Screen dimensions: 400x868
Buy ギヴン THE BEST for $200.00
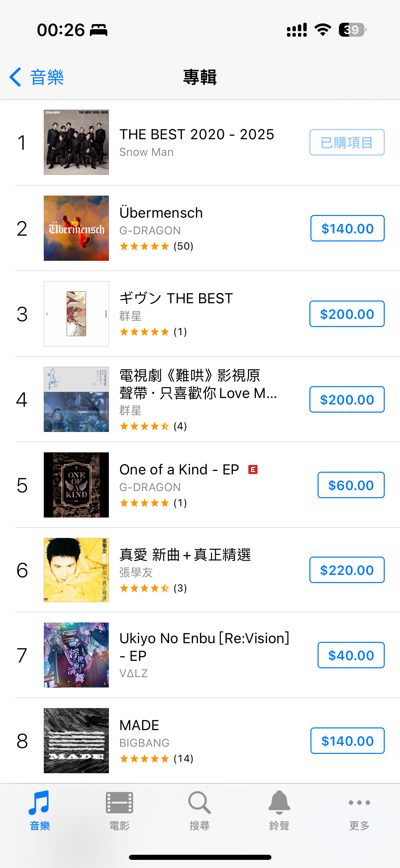tap(347, 314)
